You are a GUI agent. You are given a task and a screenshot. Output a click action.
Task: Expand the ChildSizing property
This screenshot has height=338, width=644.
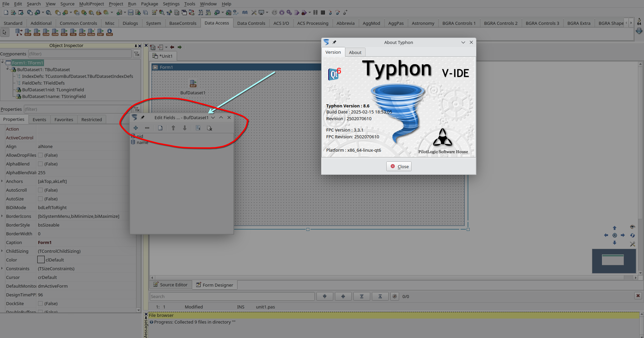click(x=2, y=251)
